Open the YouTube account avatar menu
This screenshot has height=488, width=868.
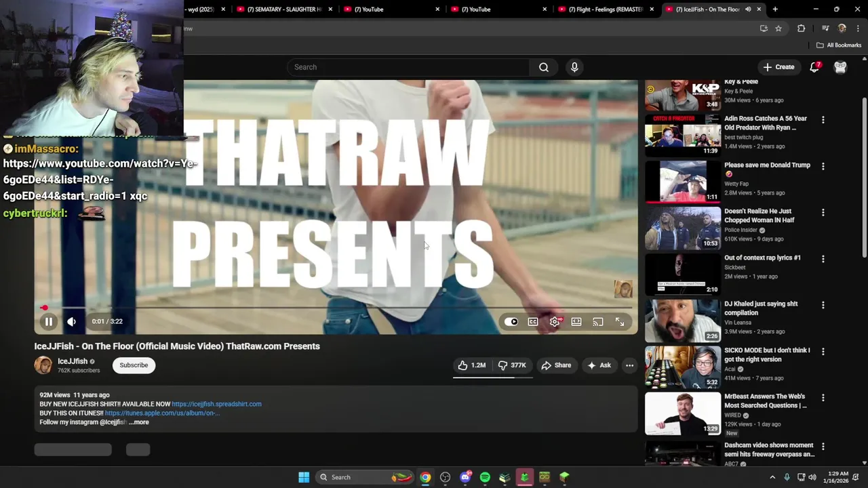[840, 67]
